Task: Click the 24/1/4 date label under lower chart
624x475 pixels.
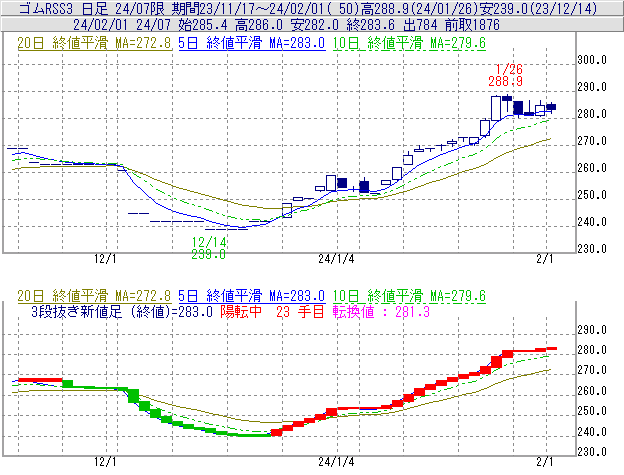Action: coord(336,461)
